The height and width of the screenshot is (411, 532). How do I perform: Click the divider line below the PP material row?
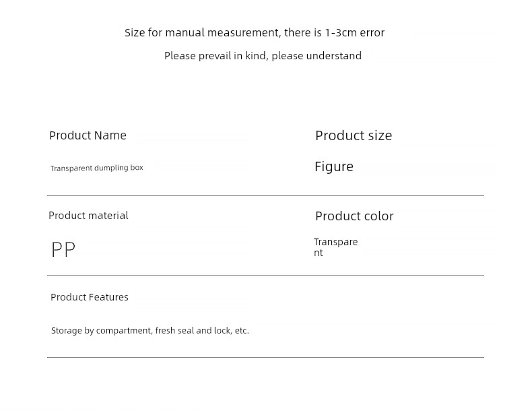point(265,275)
